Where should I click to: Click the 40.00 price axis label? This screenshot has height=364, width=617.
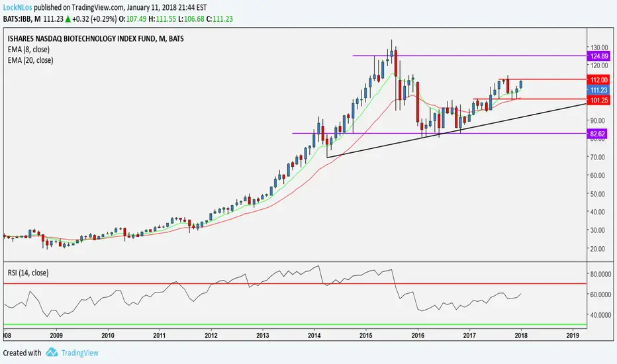pyautogui.click(x=598, y=212)
